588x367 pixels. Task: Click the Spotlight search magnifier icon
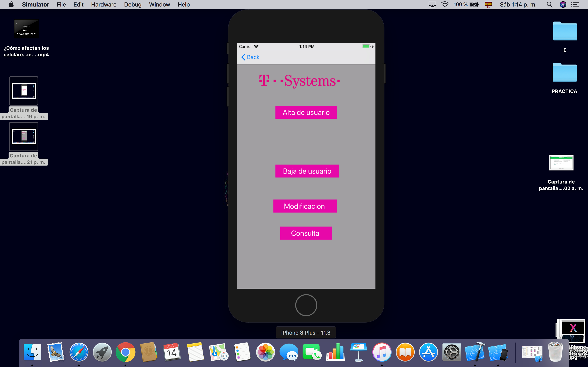coord(549,5)
